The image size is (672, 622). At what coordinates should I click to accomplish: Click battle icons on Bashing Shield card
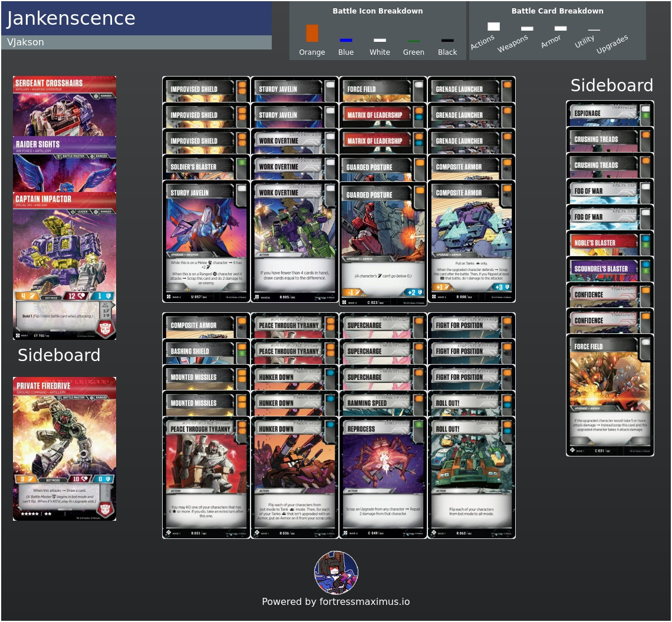[x=242, y=350]
